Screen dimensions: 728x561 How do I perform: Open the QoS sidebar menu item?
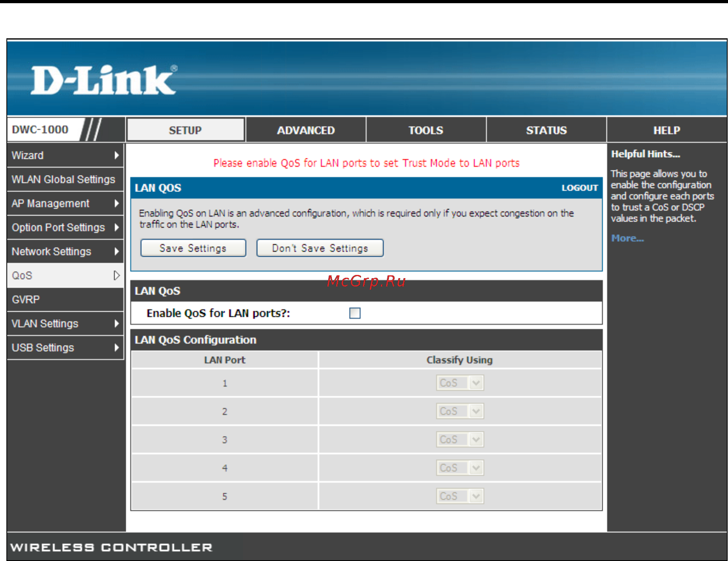65,275
